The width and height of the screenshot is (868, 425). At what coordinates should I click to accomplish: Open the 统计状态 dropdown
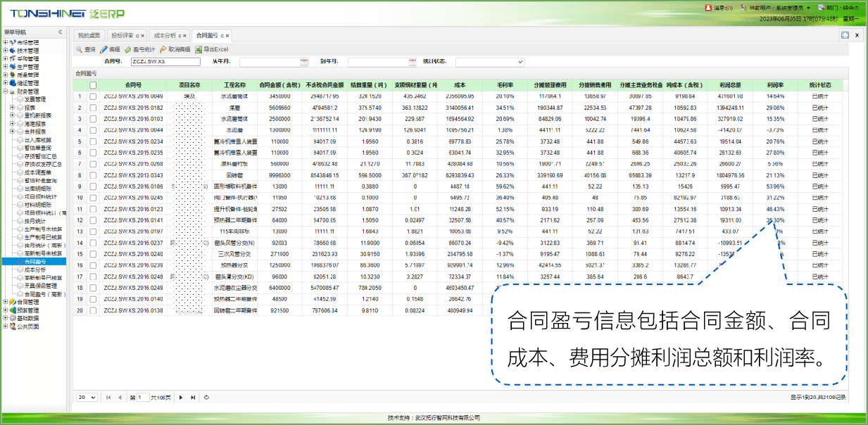point(520,62)
